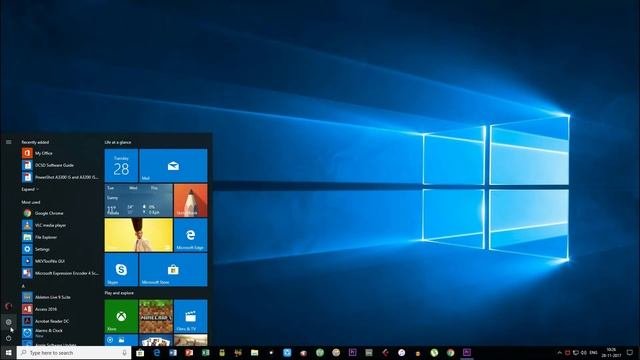Screen dimensions: 640x360
Task: Open Chrome from the taskbar
Action: click(x=450, y=353)
